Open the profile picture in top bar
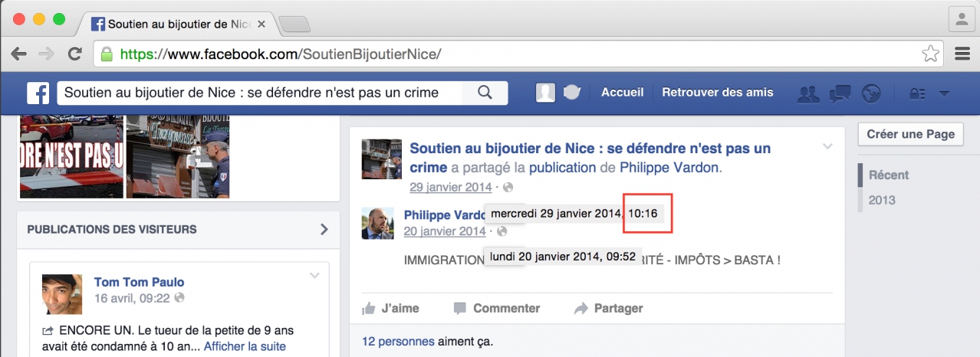Image resolution: width=980 pixels, height=357 pixels. pos(545,93)
